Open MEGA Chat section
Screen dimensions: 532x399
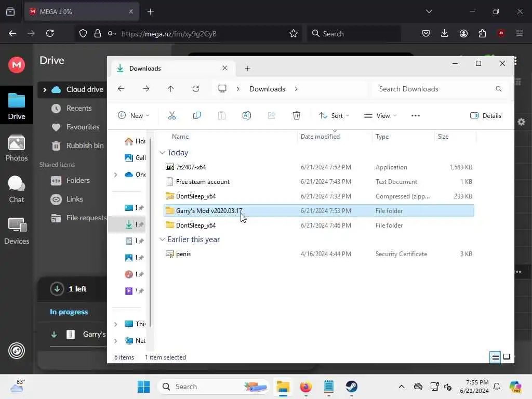[17, 190]
